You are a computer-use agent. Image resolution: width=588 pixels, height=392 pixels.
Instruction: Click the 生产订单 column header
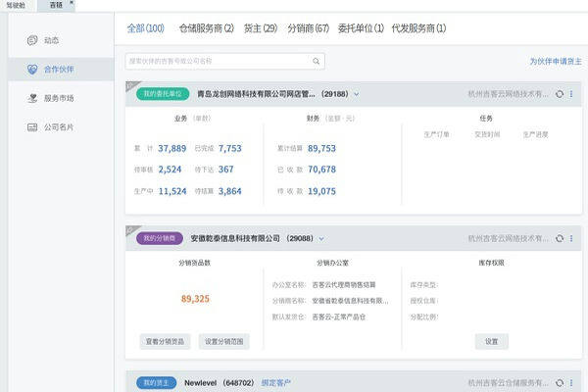tap(436, 134)
